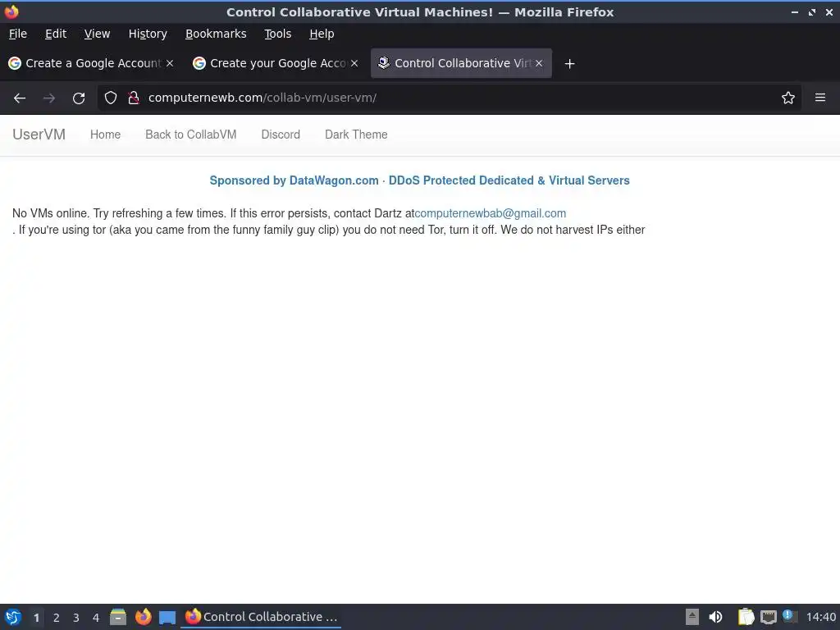Click the eject removable media tray icon

click(x=692, y=617)
